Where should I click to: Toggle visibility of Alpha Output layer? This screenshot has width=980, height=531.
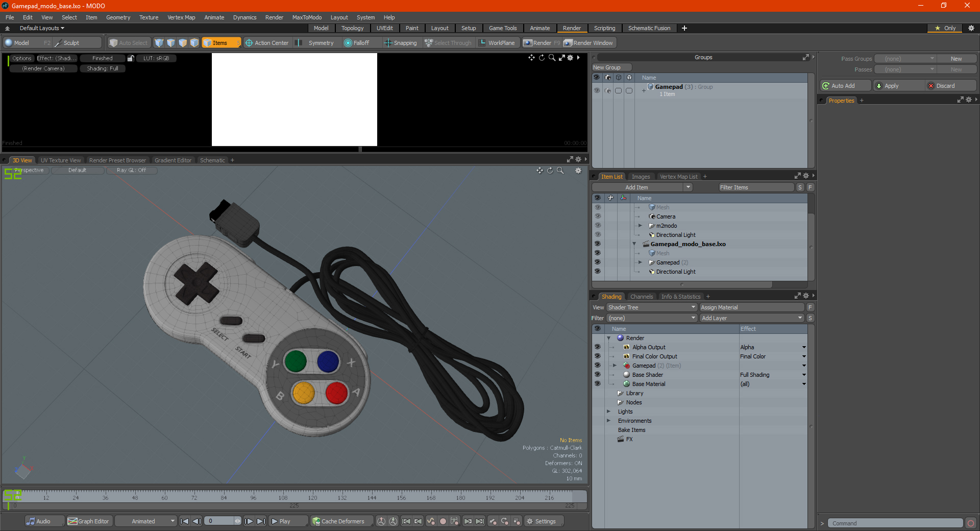pos(597,347)
